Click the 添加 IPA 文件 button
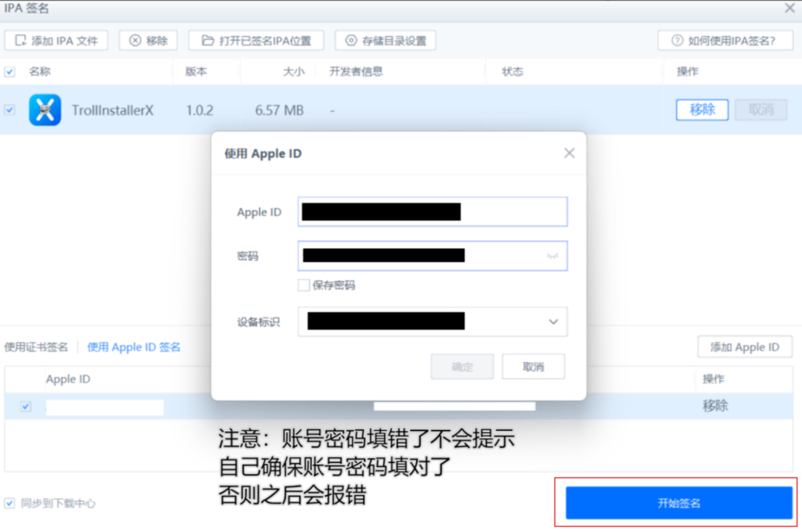Viewport: 802px width, 532px height. 56,40
